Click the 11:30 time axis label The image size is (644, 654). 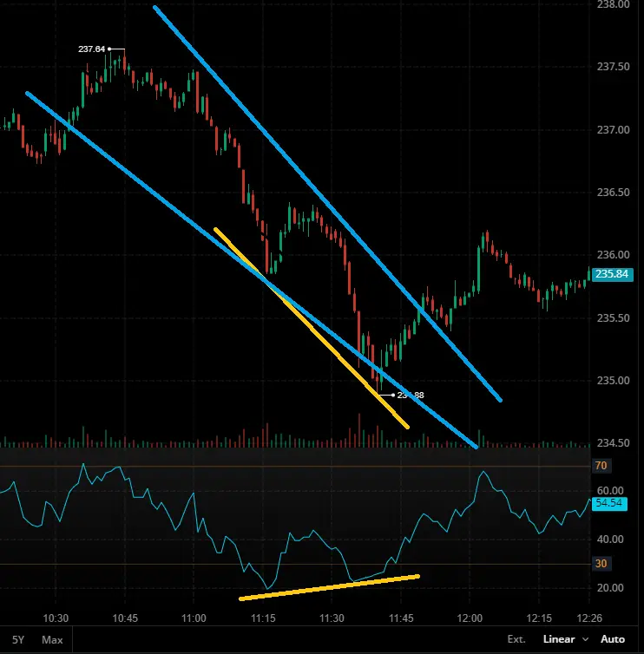(x=332, y=618)
